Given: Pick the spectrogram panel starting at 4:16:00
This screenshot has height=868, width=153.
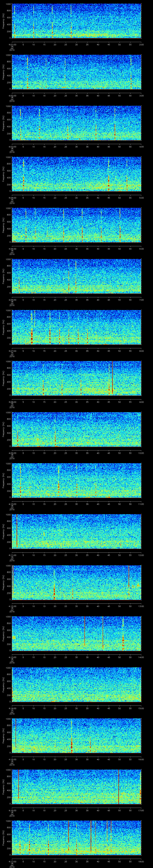Looking at the screenshot, I should pos(76,786).
